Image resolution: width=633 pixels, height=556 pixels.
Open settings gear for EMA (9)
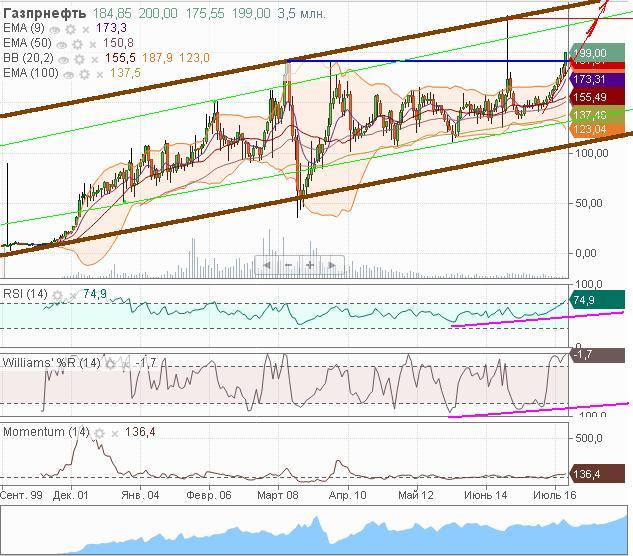coord(71,29)
